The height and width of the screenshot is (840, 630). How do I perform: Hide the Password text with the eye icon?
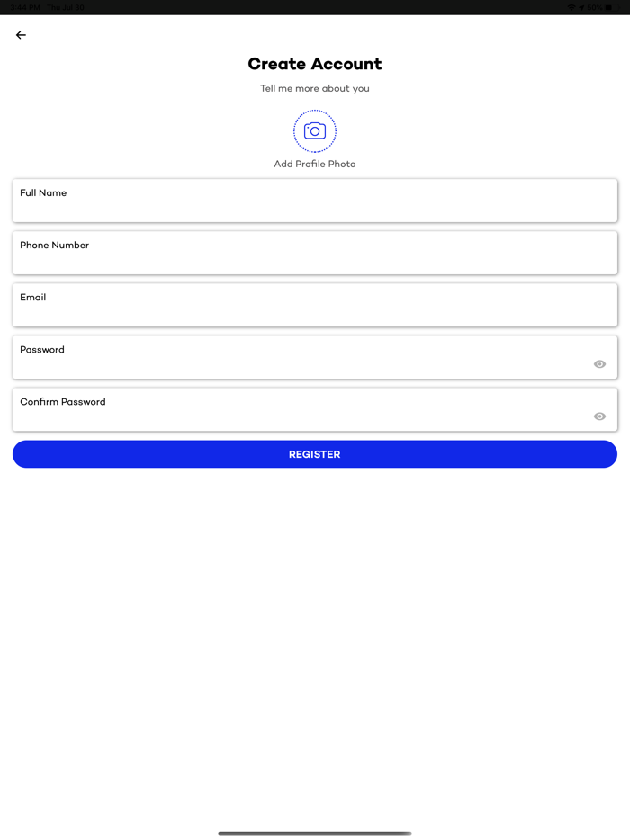(599, 363)
